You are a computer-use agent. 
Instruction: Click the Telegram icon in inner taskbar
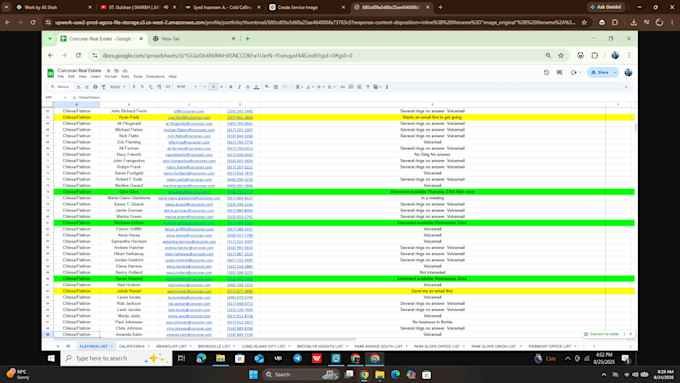298,358
